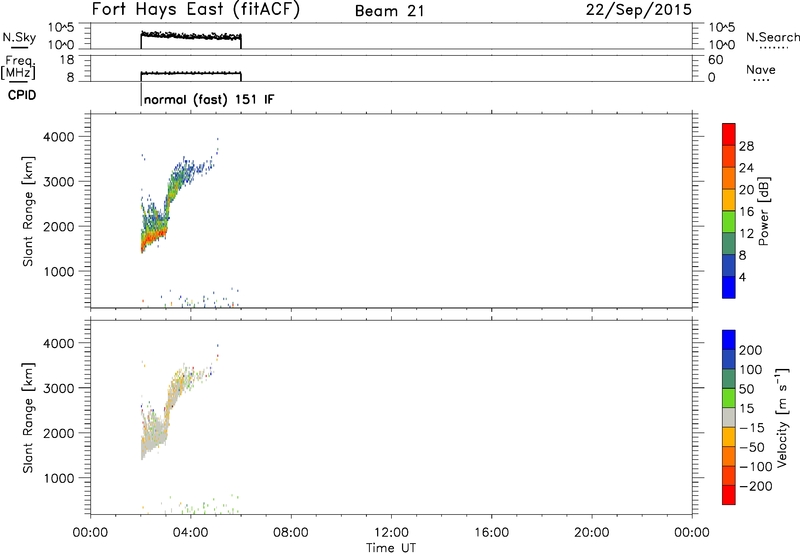
Task: Click the '60' tick on Nave axis
Action: [x=715, y=60]
